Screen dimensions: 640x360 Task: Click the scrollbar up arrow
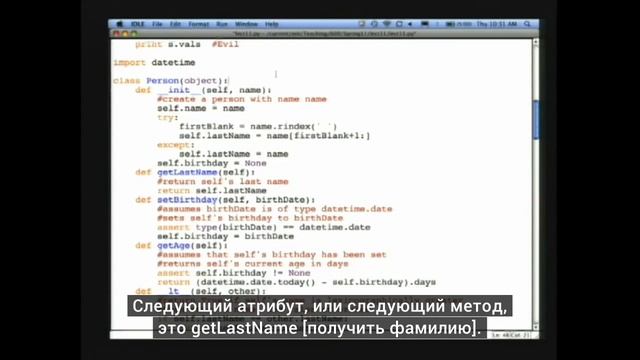[536, 42]
